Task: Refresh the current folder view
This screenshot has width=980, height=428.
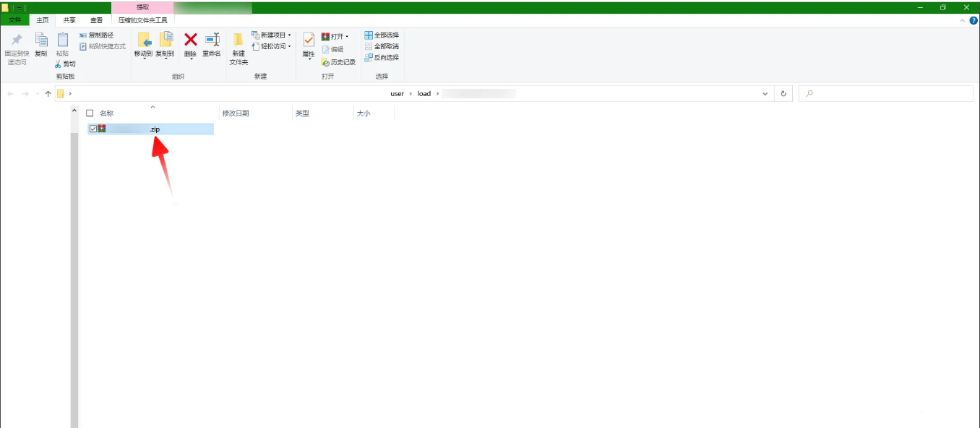Action: click(784, 94)
